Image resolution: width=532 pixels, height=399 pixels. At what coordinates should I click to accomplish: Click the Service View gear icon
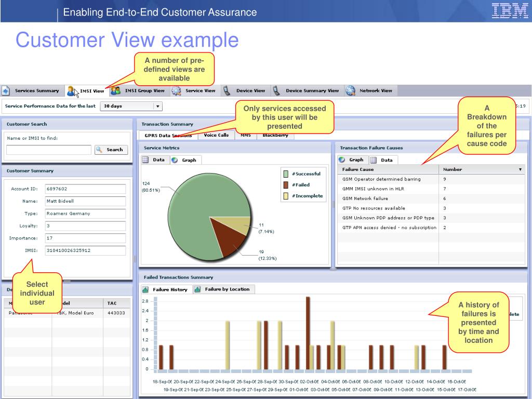176,90
